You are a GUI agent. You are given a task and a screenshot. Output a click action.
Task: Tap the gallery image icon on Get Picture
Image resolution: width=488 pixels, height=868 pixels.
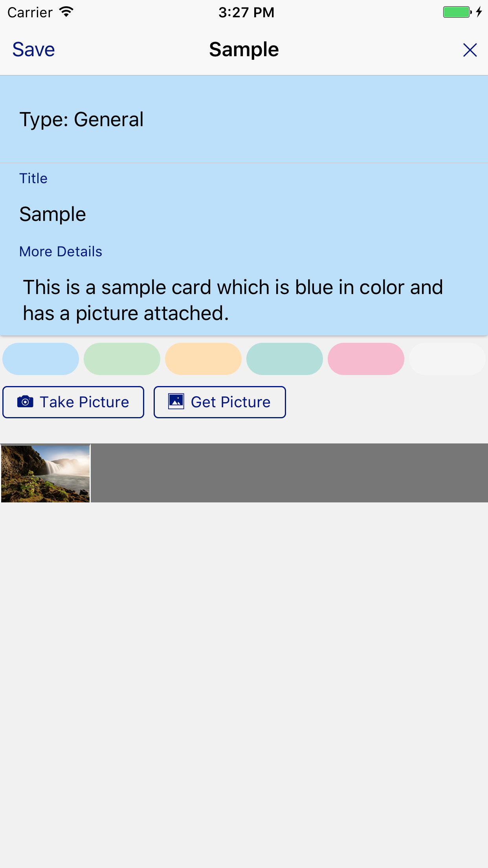click(176, 401)
